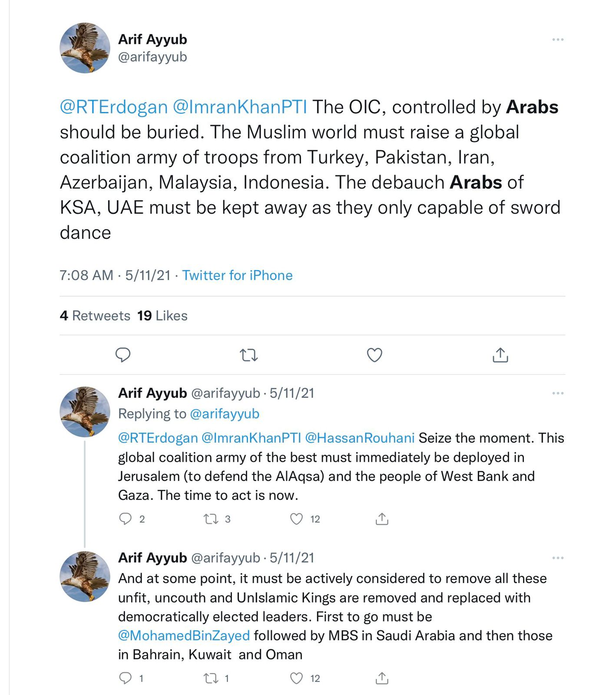Open more options on 'UnIslamic Kings' reply
The width and height of the screenshot is (616, 695).
pyautogui.click(x=558, y=558)
